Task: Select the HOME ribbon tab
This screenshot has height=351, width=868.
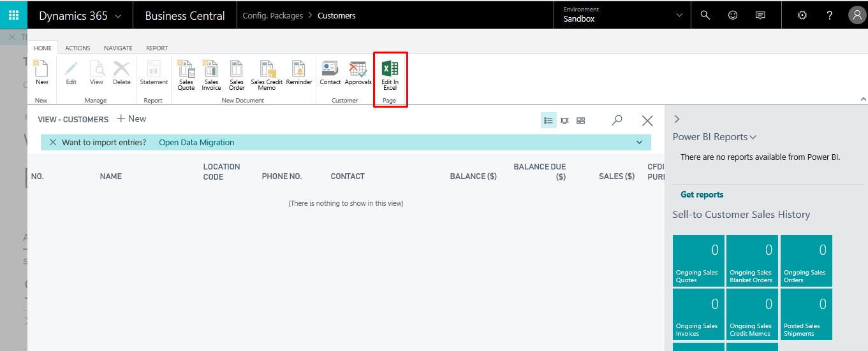Action: [43, 48]
